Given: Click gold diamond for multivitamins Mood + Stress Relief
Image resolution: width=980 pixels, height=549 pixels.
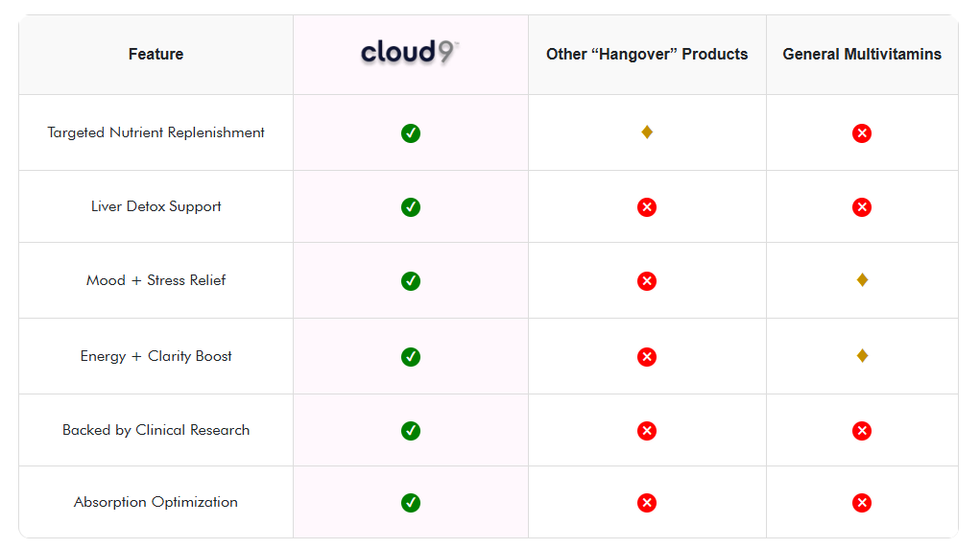Looking at the screenshot, I should pyautogui.click(x=862, y=280).
